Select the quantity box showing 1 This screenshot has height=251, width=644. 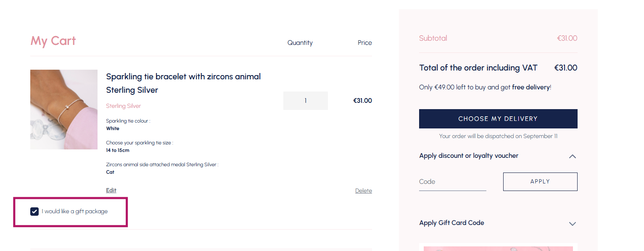(x=305, y=101)
